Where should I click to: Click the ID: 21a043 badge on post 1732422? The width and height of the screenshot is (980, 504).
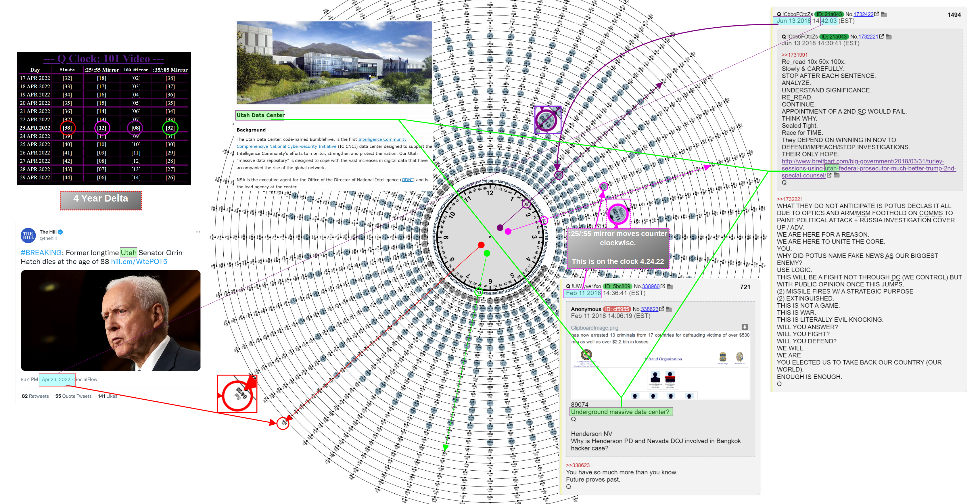[829, 14]
